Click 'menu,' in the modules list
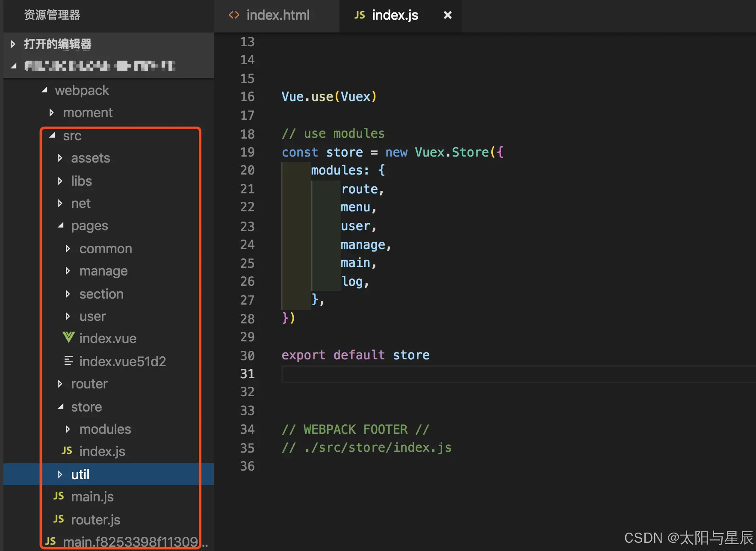The width and height of the screenshot is (756, 551). [359, 207]
